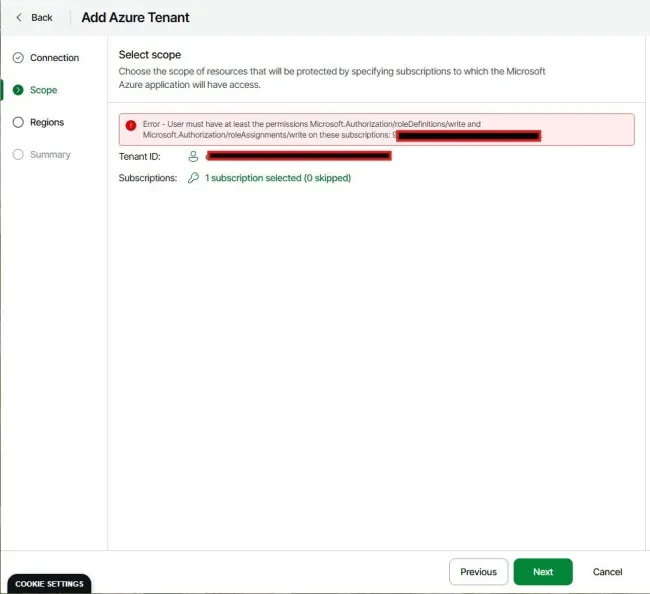Go to the Regions wizard step
This screenshot has height=594, width=650.
[47, 122]
